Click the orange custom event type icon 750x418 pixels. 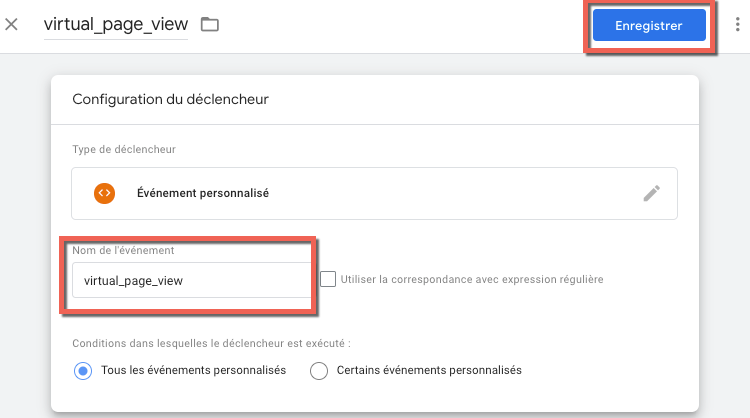click(x=105, y=193)
